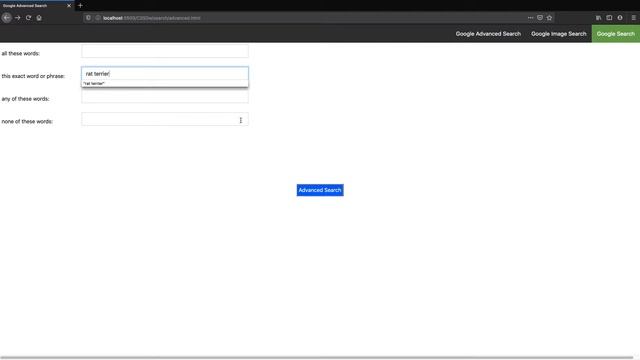Viewport: 640px width, 360px height.
Task: Open a new browser tab
Action: [80, 5]
